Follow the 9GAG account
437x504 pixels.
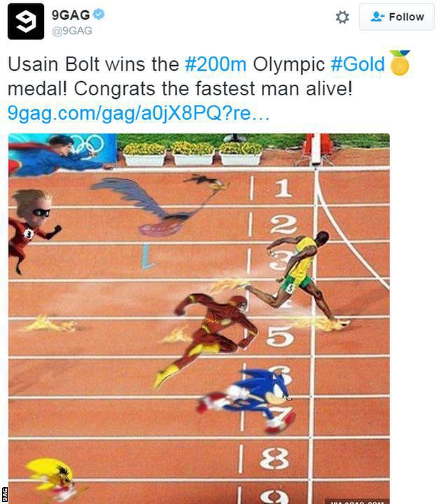point(397,17)
